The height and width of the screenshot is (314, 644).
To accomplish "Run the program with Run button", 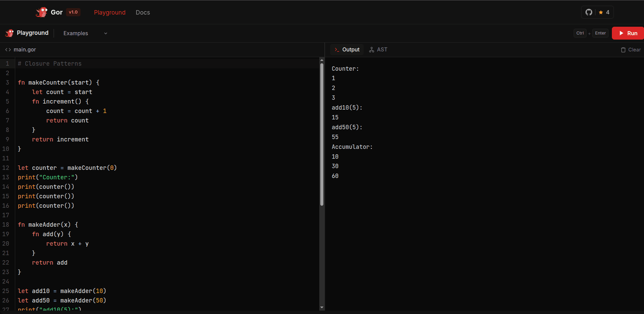I will pos(628,33).
